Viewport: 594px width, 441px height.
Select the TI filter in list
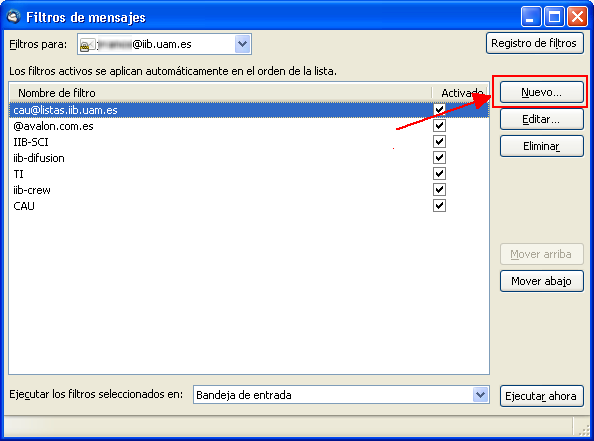[x=249, y=174]
